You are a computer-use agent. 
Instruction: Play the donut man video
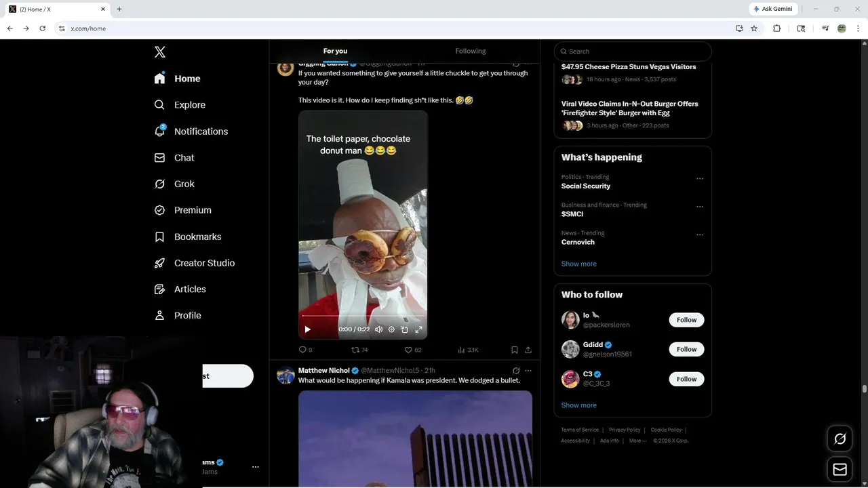tap(307, 329)
